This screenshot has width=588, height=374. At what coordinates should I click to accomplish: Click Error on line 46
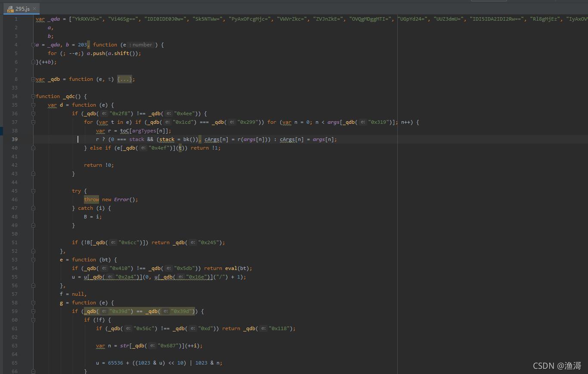121,199
